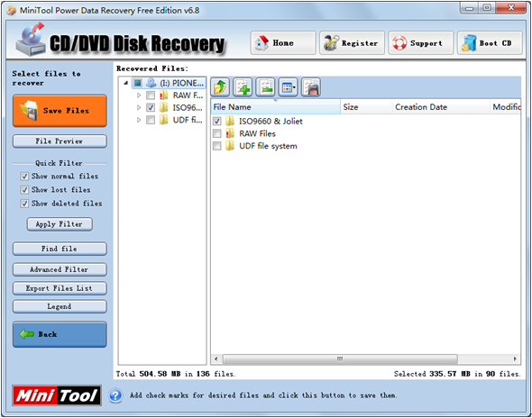The height and width of the screenshot is (418, 532).
Task: Sort by Creation Date column header
Action: coord(441,107)
